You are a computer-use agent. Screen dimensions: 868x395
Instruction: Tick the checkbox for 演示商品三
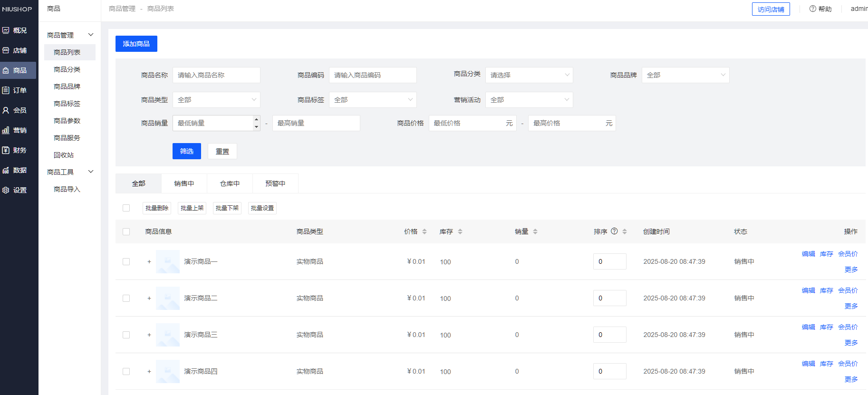(x=126, y=335)
